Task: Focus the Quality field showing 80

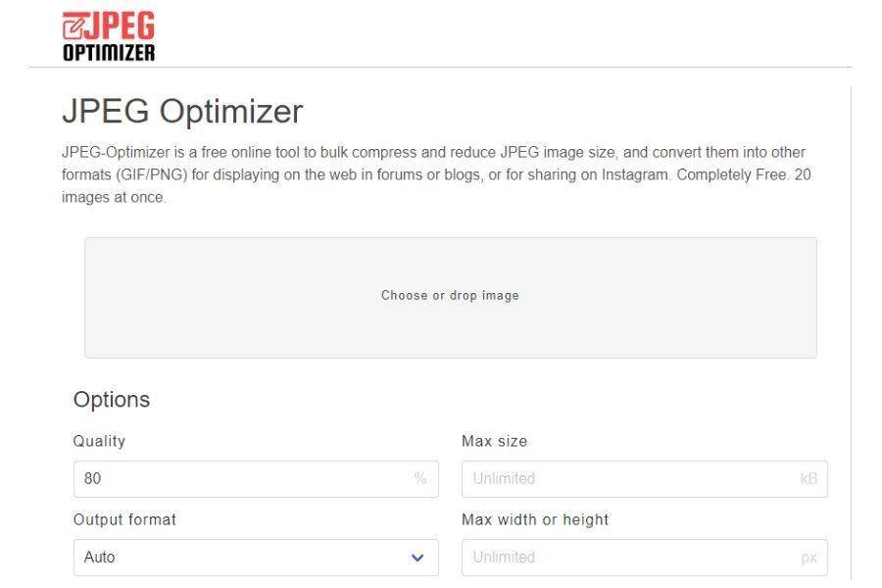Action: click(256, 479)
